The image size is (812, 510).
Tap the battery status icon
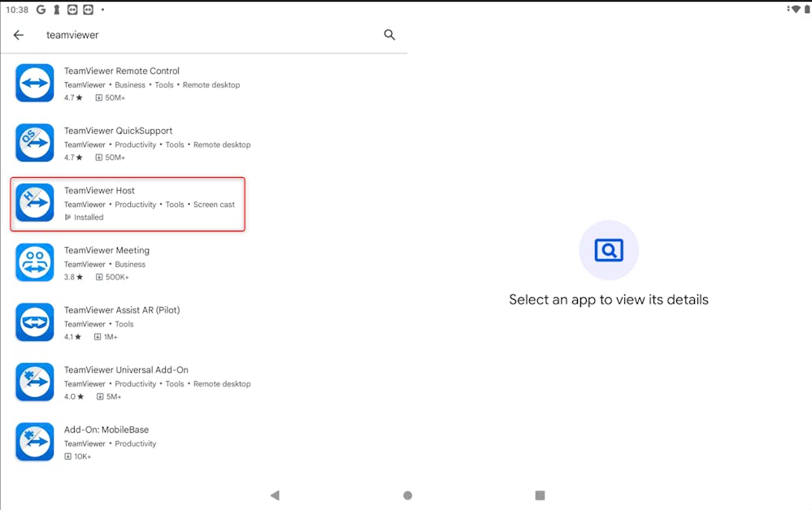coord(807,9)
